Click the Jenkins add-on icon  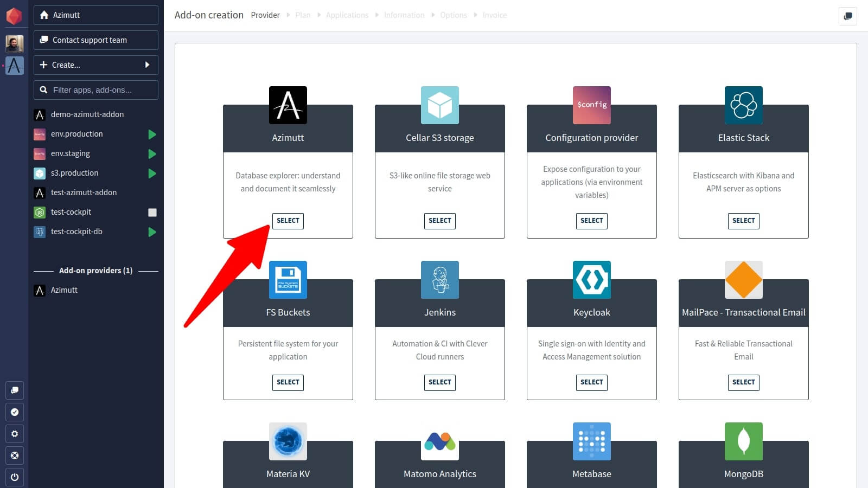click(x=439, y=279)
